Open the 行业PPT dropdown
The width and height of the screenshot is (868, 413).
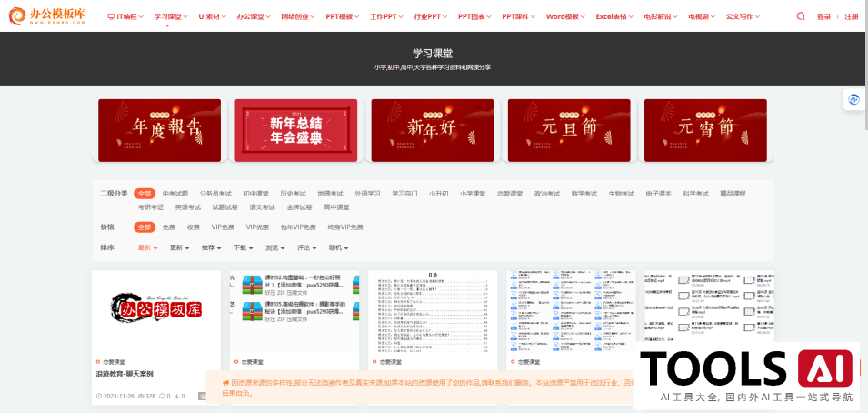pyautogui.click(x=430, y=16)
